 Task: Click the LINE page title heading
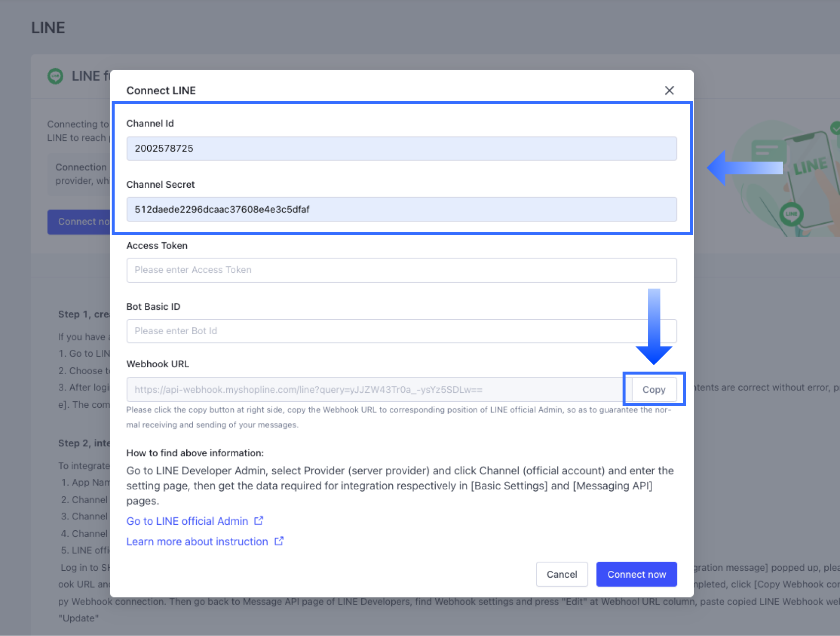(48, 28)
